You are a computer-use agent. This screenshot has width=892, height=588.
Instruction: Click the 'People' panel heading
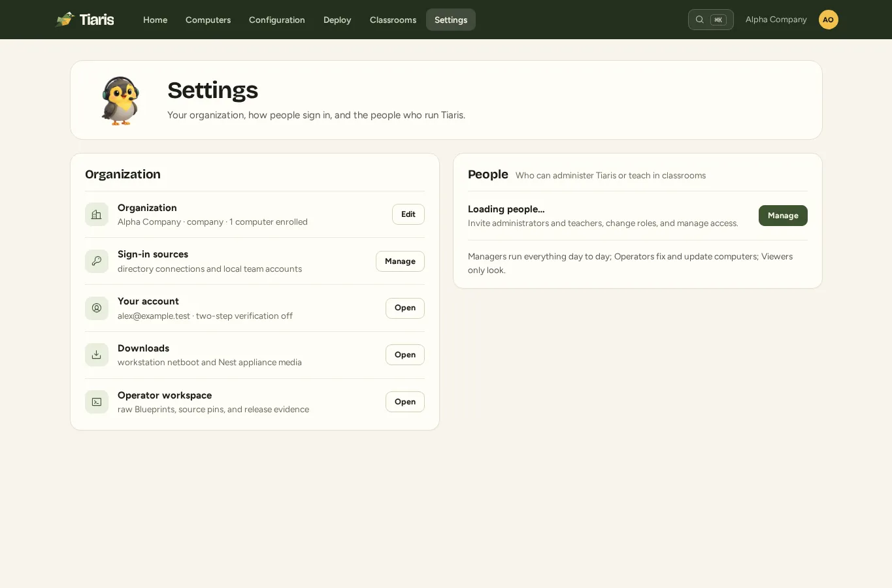(488, 174)
